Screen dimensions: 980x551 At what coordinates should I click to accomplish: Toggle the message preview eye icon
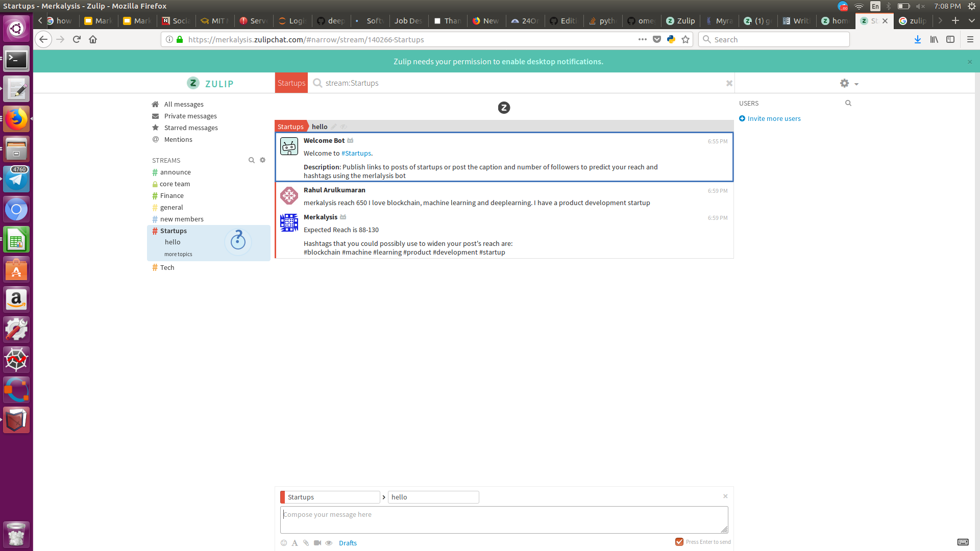[x=329, y=543]
